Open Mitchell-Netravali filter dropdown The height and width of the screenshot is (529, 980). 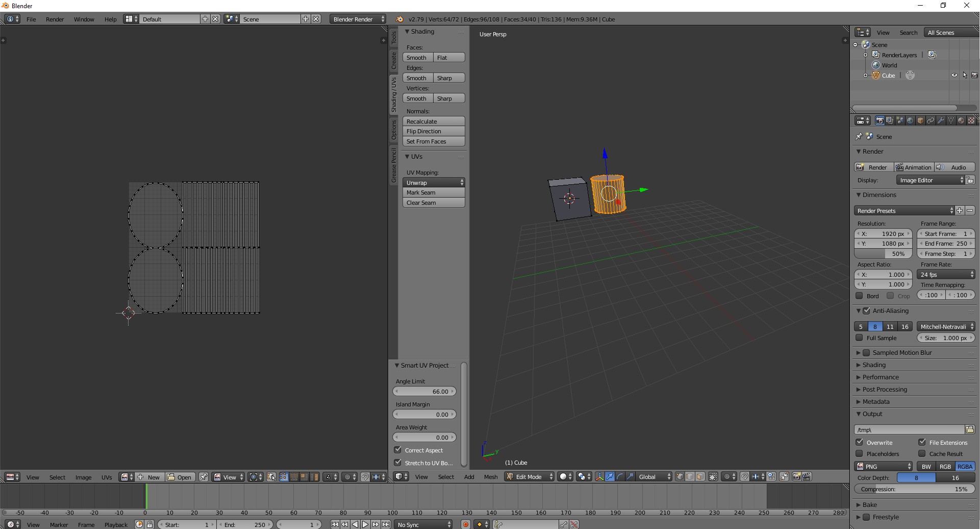[x=946, y=326]
